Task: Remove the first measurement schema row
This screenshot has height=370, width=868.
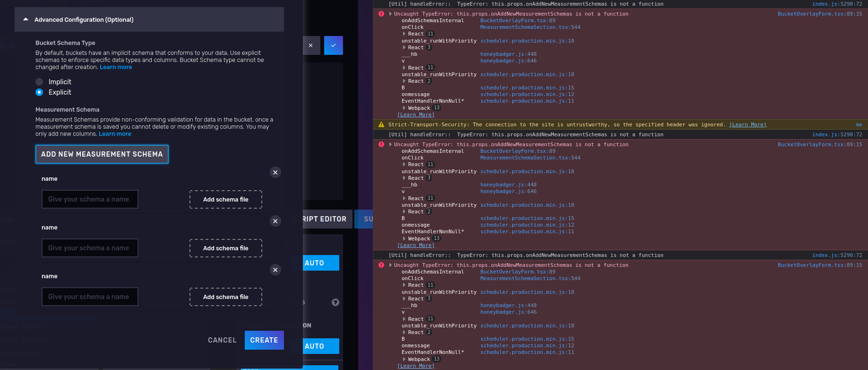Action: click(275, 172)
